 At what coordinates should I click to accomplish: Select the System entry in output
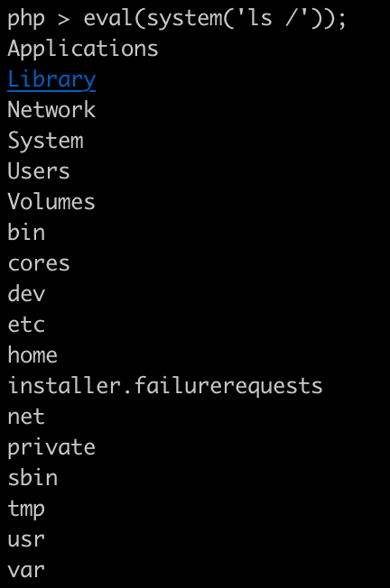tap(45, 142)
